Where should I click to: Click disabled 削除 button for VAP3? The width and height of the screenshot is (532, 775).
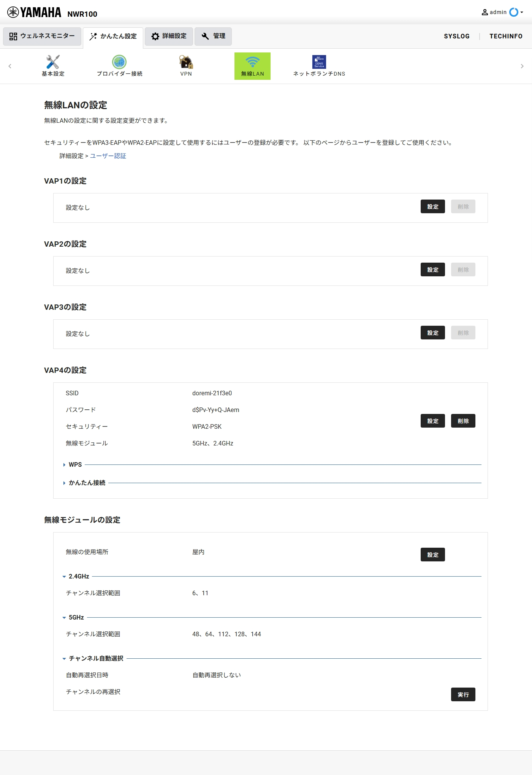(463, 333)
